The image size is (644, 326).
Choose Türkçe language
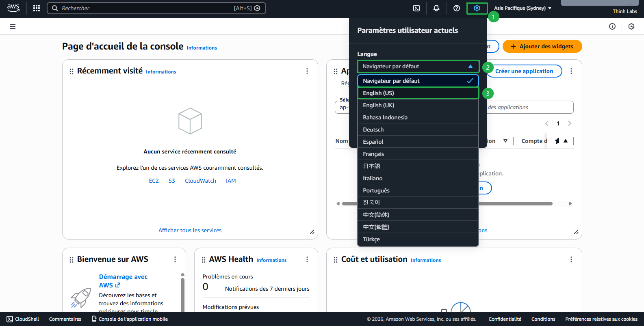click(418, 239)
